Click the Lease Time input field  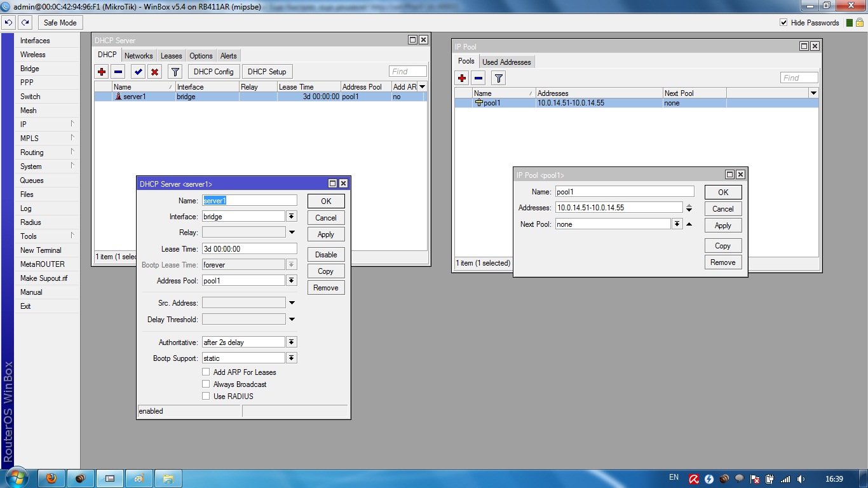(249, 249)
